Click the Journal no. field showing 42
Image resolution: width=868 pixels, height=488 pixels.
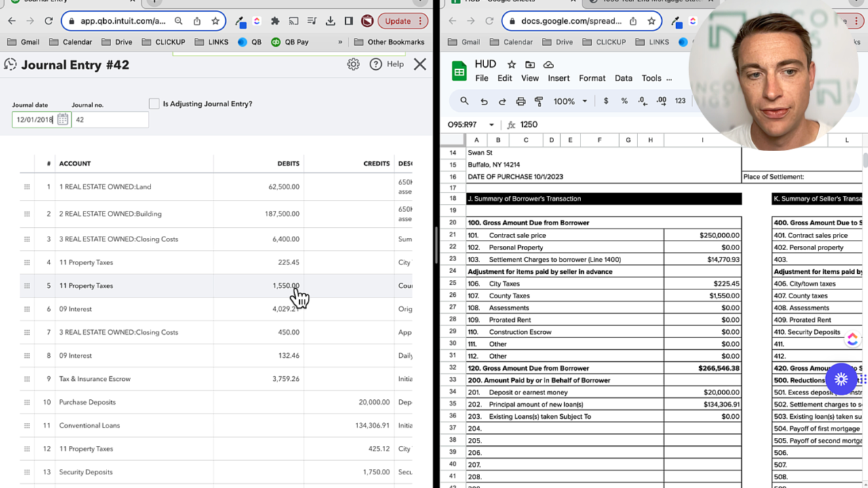[108, 119]
